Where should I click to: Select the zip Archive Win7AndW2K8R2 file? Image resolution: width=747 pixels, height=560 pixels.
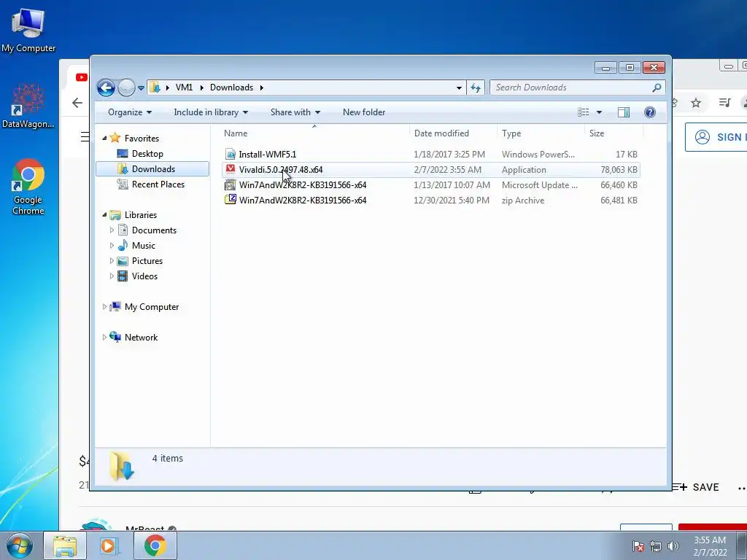(430, 200)
